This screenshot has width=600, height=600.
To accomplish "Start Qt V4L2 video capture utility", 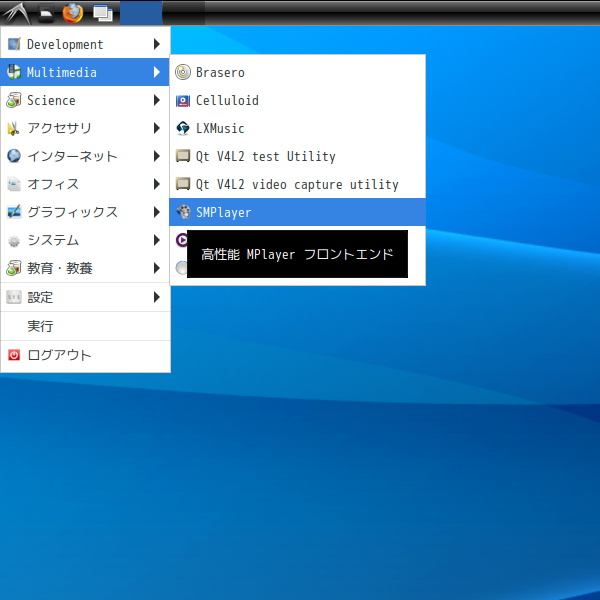I will click(x=297, y=184).
